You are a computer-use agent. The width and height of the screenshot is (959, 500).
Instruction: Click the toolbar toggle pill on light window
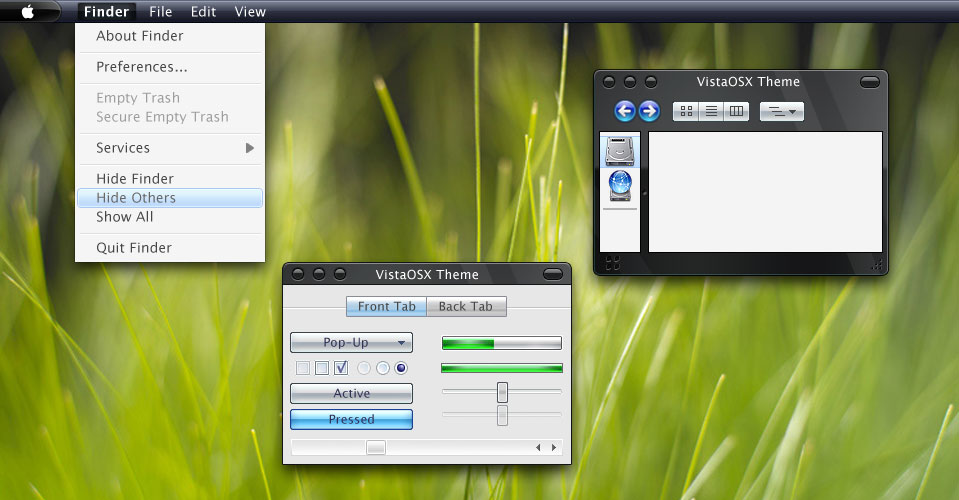click(x=552, y=274)
